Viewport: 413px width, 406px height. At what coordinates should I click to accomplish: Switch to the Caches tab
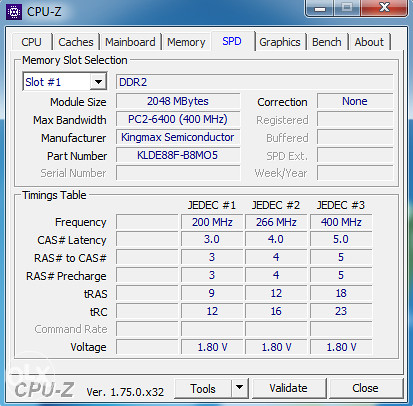pyautogui.click(x=76, y=42)
